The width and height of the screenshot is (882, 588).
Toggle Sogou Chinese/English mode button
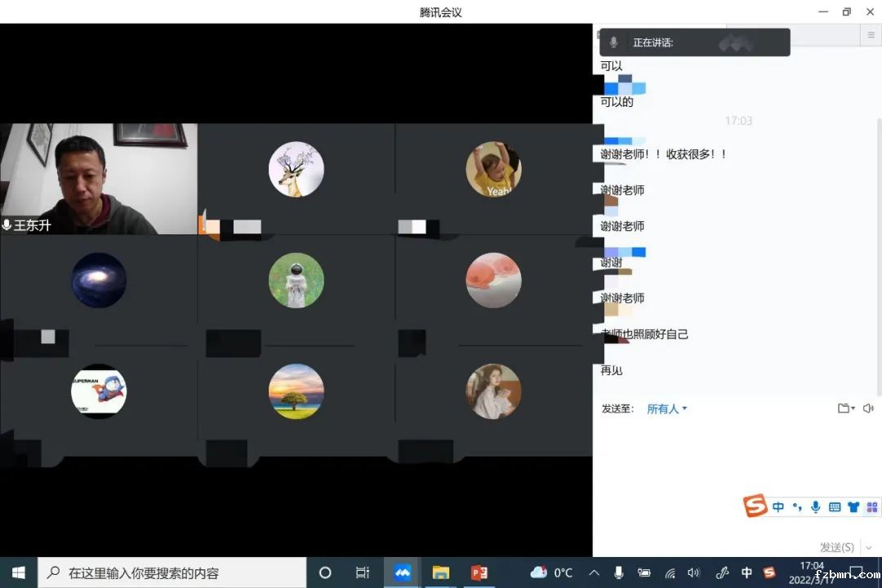pyautogui.click(x=778, y=507)
